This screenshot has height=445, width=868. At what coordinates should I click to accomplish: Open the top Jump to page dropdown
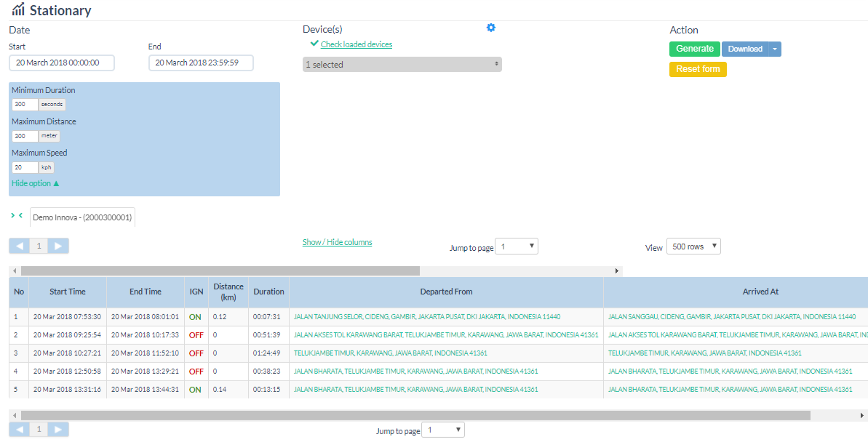click(x=516, y=246)
